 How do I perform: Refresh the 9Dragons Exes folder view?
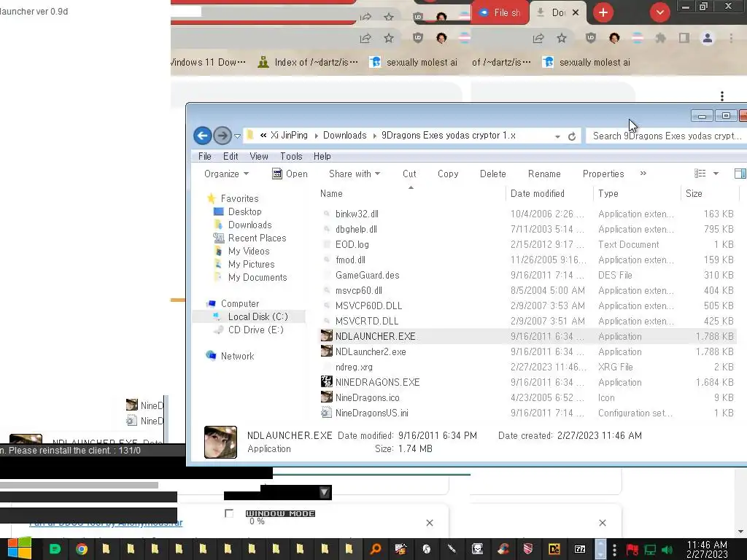[x=572, y=136]
